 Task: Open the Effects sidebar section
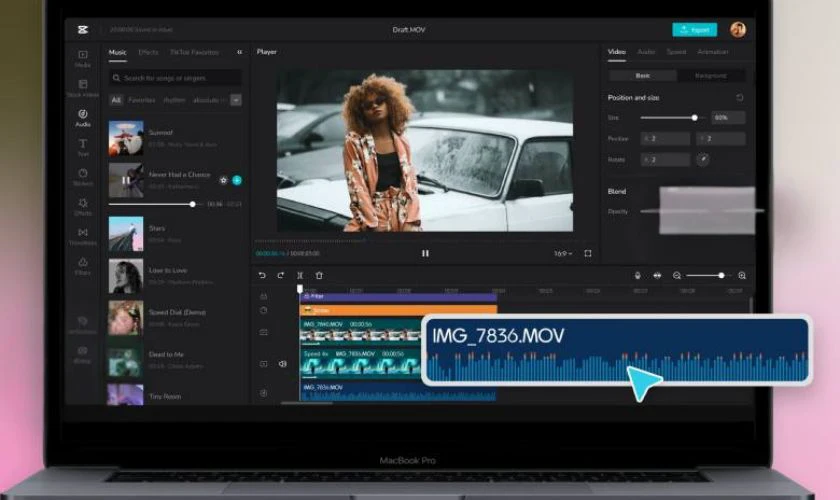pyautogui.click(x=82, y=207)
